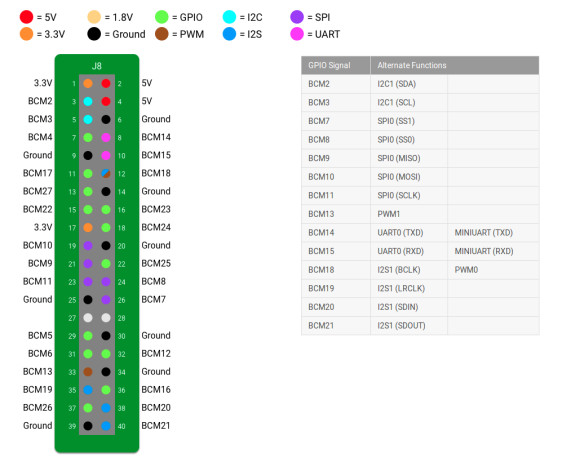This screenshot has width=580, height=462.
Task: Click the brown PWM legend circle
Action: [162, 34]
